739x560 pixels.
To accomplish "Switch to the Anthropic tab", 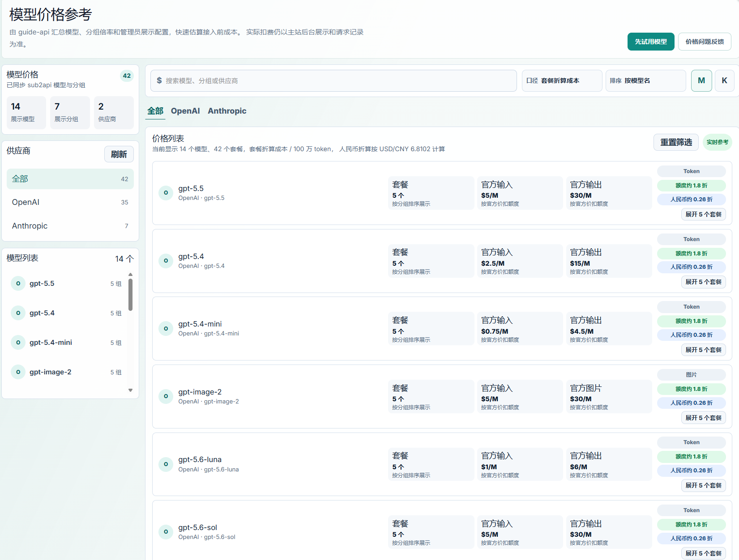I will click(227, 111).
